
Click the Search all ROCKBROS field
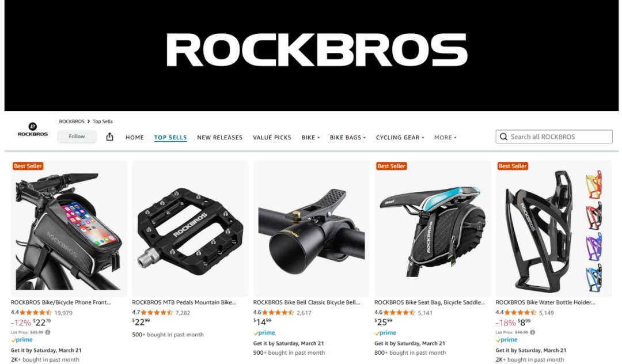(x=554, y=137)
